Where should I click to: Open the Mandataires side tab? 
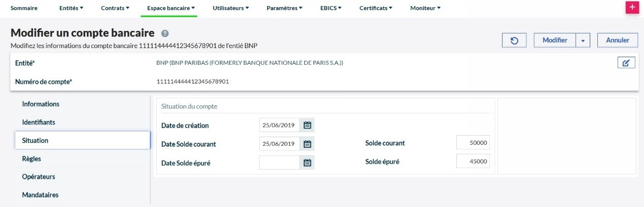pos(40,195)
